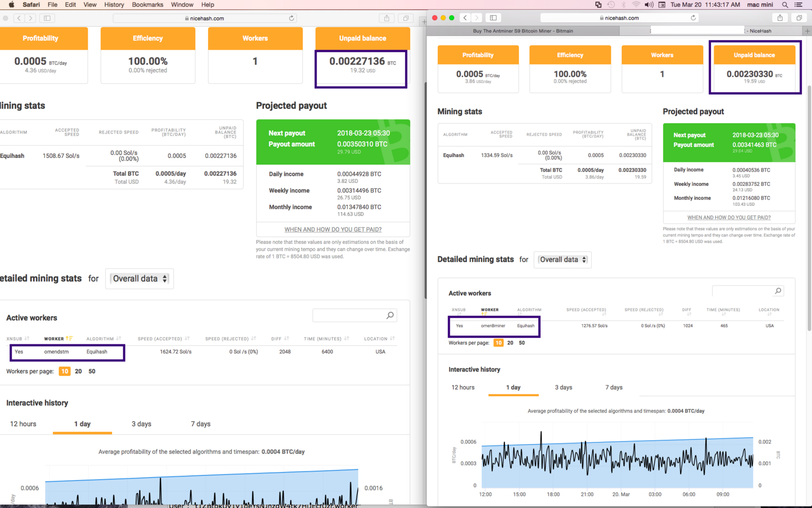Viewport: 812px width, 508px height.
Task: Open Notification Center icon in menu bar
Action: click(x=798, y=5)
